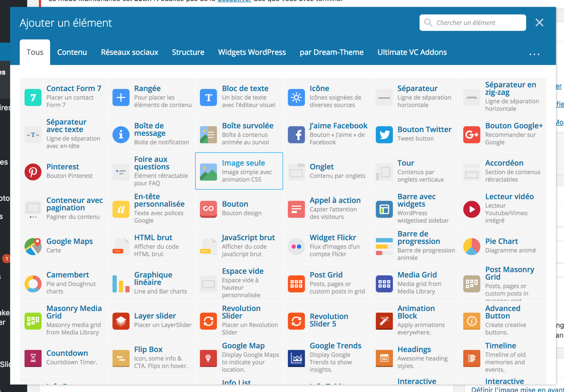Select the Image seule element

tap(243, 163)
